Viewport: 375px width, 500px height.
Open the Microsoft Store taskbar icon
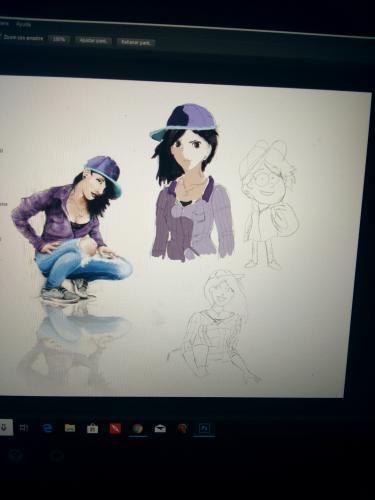pos(92,428)
